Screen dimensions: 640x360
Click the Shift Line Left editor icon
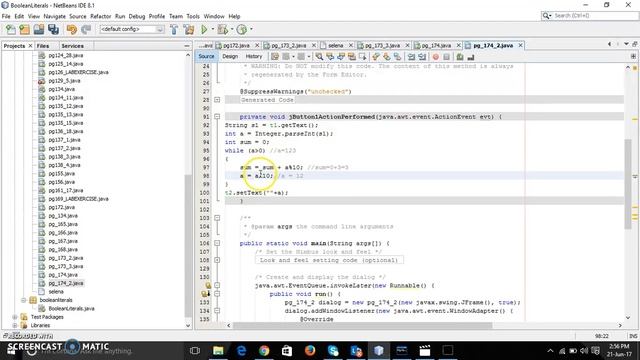tap(411, 57)
